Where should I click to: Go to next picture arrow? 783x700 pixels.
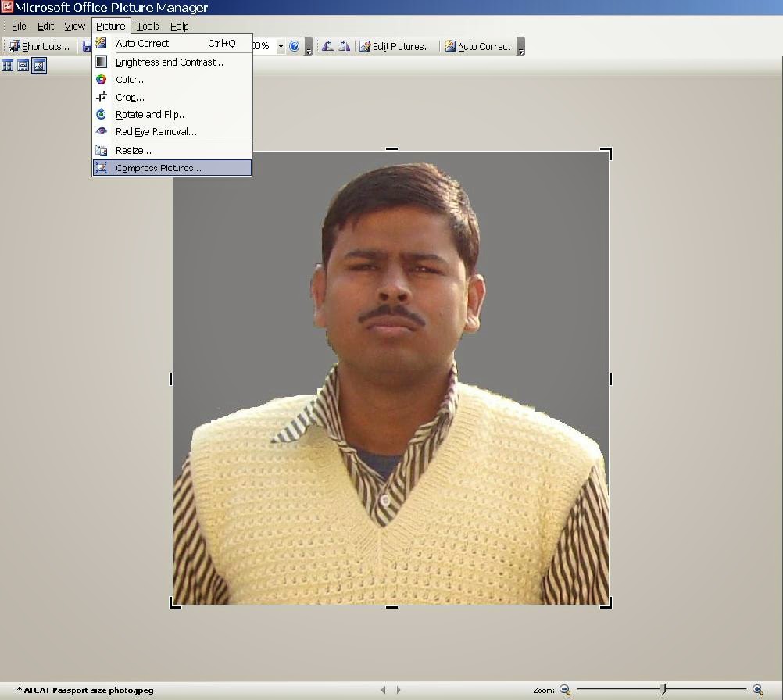(398, 690)
